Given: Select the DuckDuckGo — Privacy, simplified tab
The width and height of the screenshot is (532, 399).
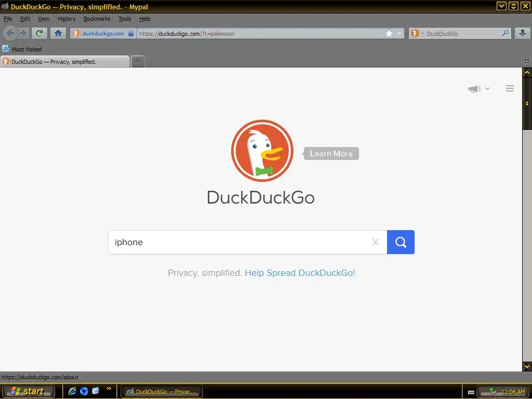Looking at the screenshot, I should pyautogui.click(x=65, y=62).
